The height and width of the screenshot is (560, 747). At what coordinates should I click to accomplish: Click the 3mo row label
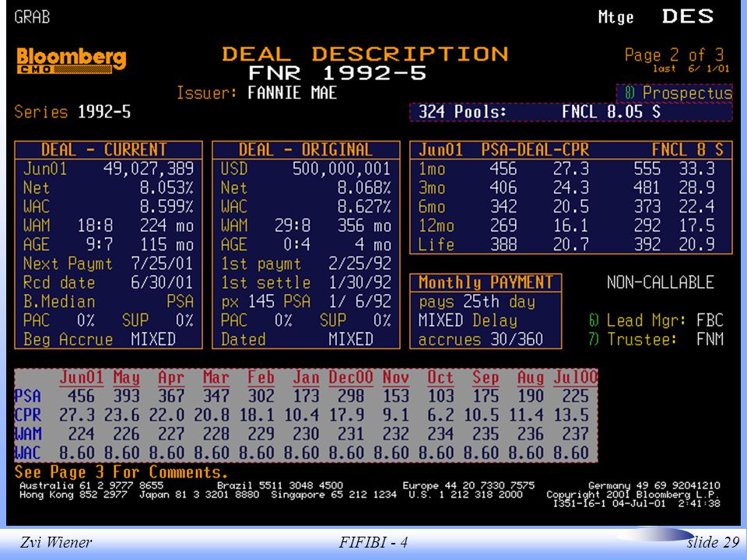(432, 188)
